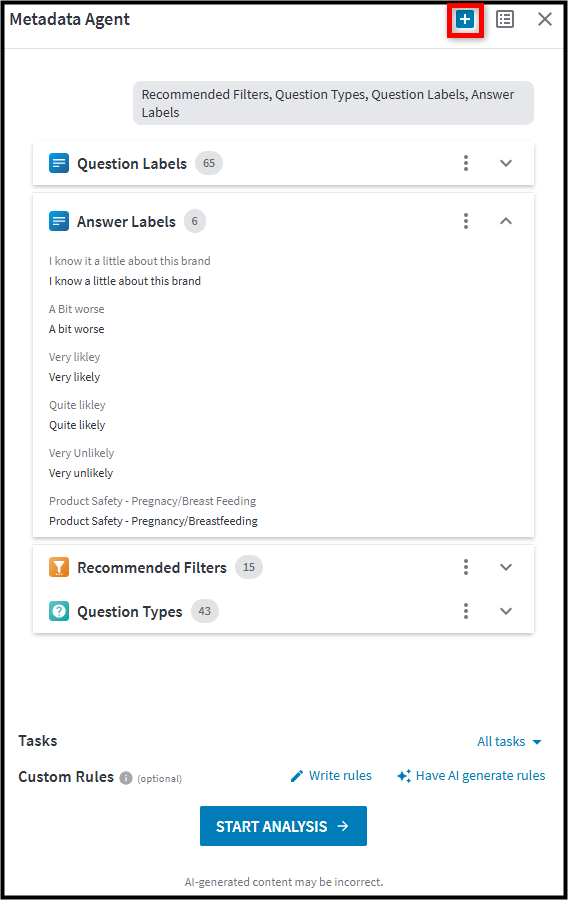Select the 'Very likely' corrected label
This screenshot has height=900, width=568.
click(75, 377)
